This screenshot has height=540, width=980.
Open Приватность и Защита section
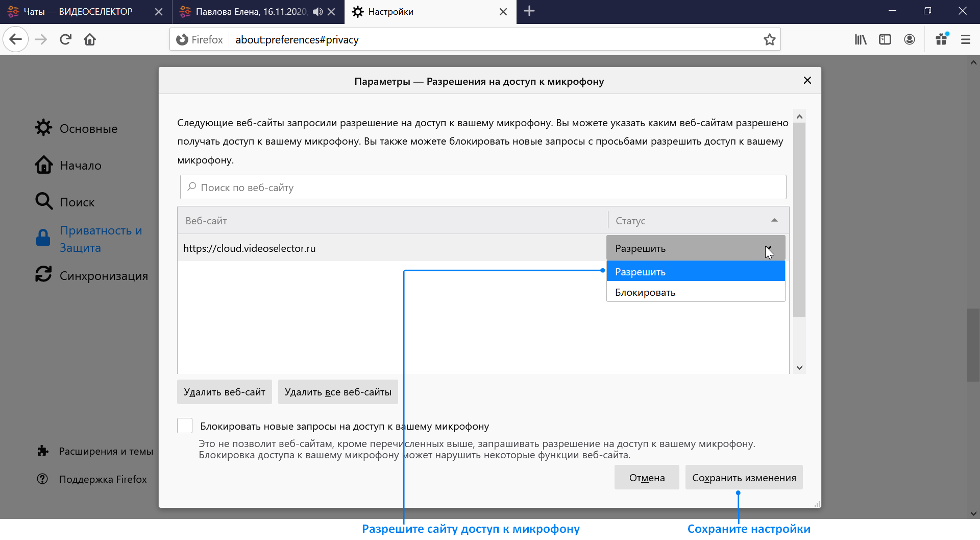[x=101, y=239]
